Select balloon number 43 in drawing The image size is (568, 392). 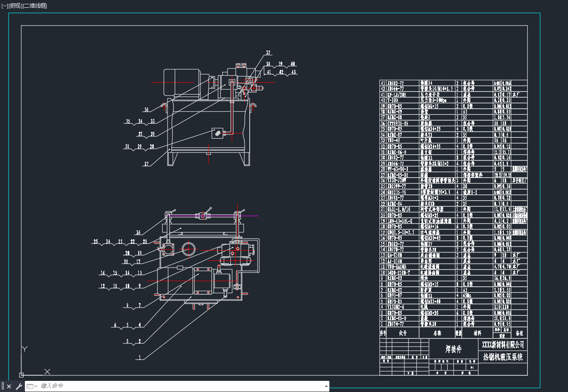click(294, 72)
